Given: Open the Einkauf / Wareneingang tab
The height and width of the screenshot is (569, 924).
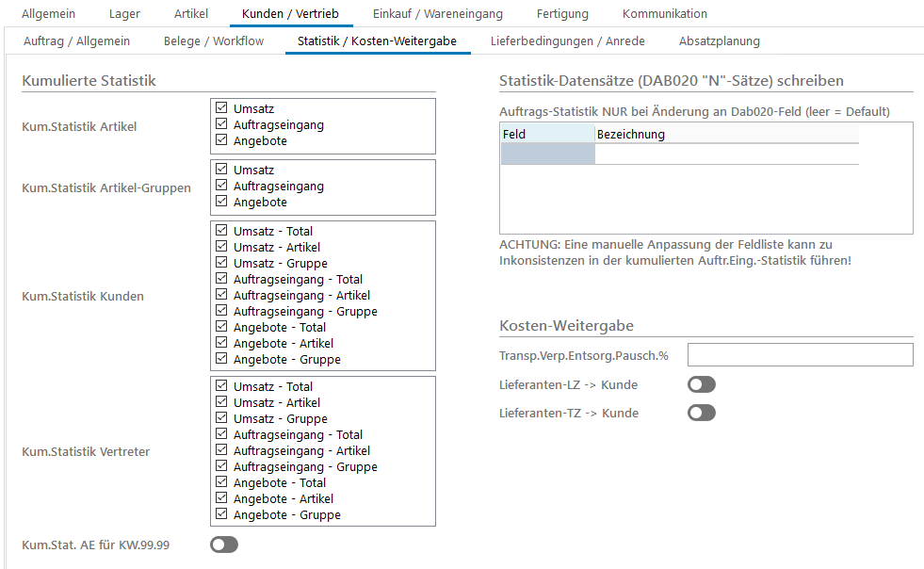Looking at the screenshot, I should [437, 13].
